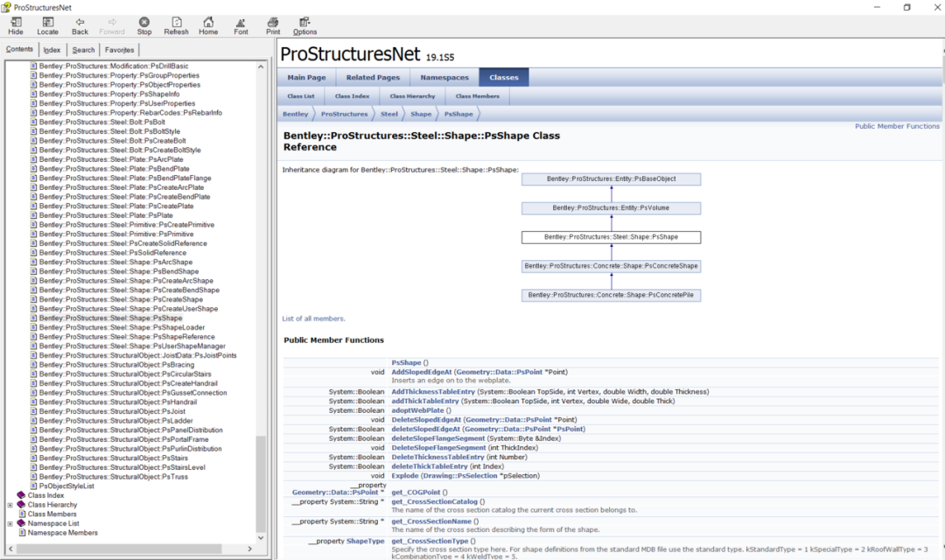Click PsBaseObject box in inheritance diagram
The image size is (945, 560).
(611, 179)
